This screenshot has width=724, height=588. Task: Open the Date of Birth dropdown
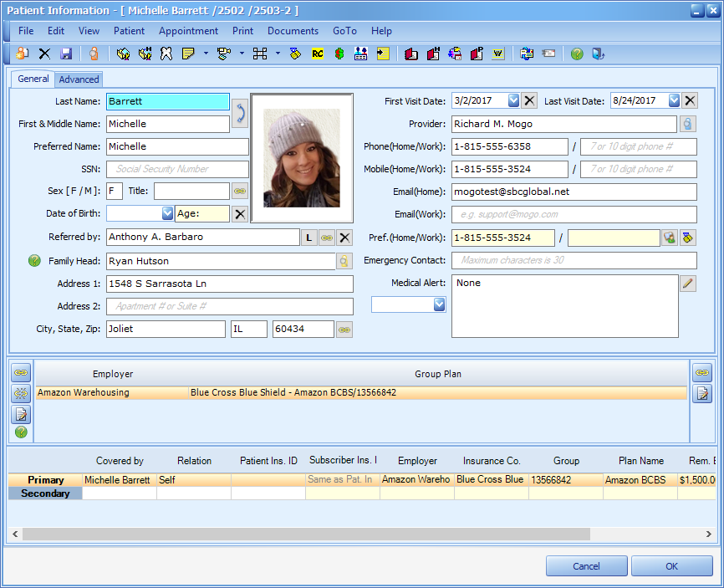[167, 213]
